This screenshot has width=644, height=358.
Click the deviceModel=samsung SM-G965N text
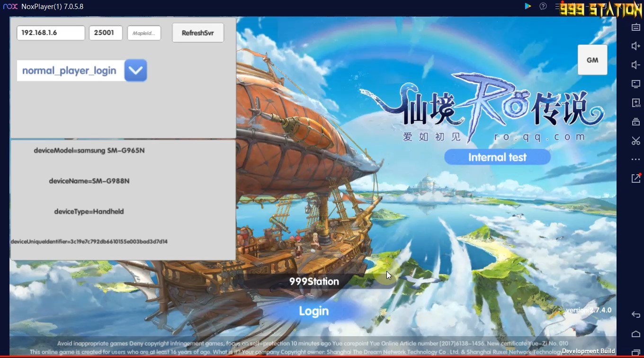[x=89, y=151]
